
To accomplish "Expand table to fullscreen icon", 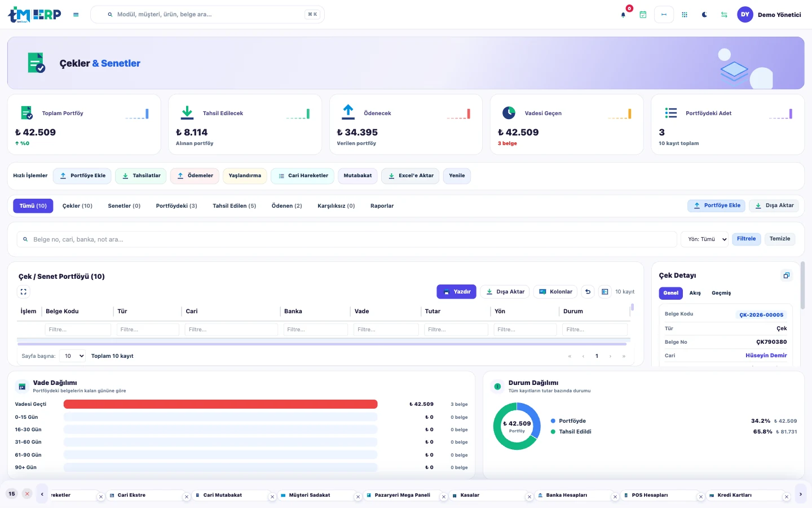I will pos(24,292).
